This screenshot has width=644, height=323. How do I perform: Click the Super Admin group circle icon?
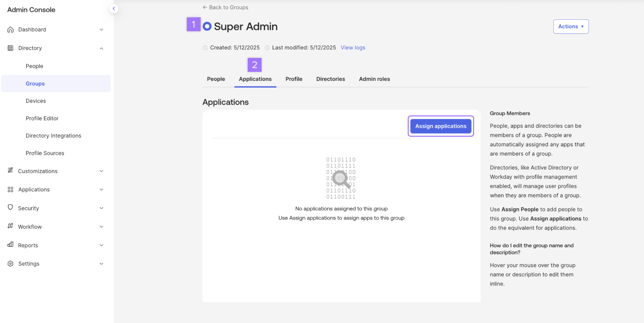tap(207, 26)
